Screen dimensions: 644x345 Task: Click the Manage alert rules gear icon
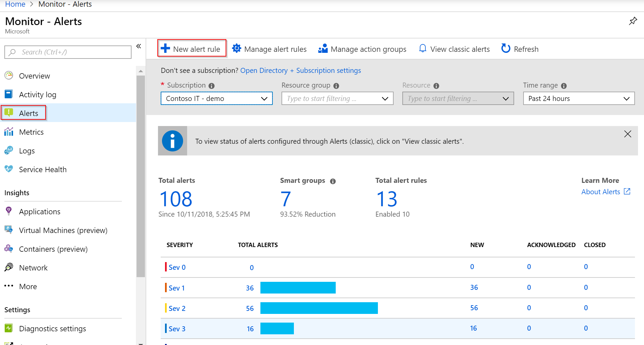[x=237, y=48]
